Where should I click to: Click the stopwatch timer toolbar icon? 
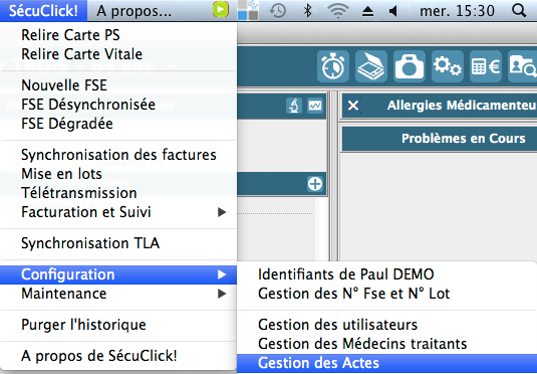[333, 66]
